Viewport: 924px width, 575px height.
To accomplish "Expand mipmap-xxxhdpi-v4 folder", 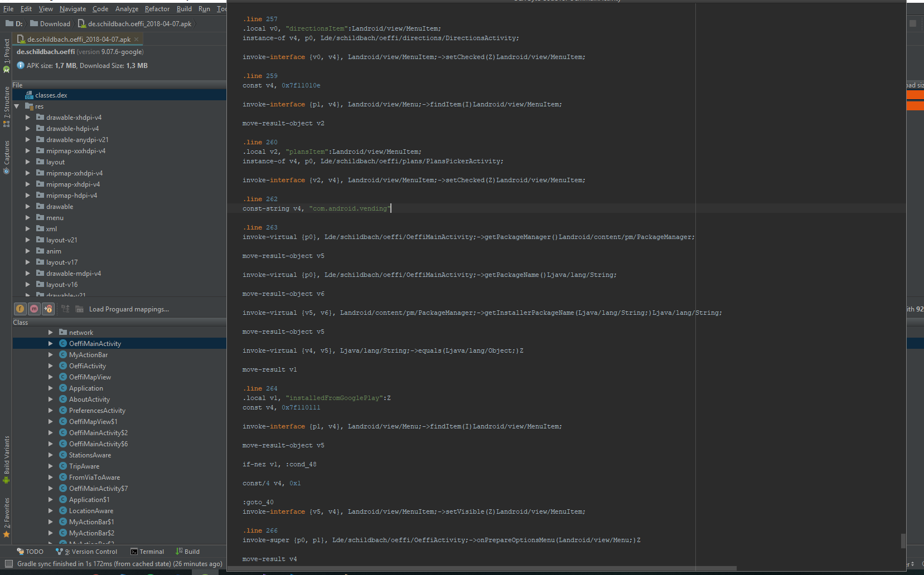I will [x=28, y=151].
